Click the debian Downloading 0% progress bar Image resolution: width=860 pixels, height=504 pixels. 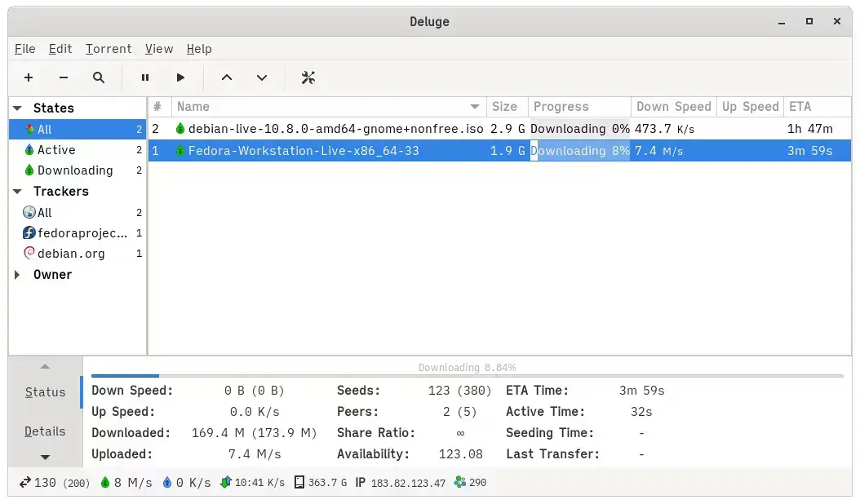(x=580, y=129)
